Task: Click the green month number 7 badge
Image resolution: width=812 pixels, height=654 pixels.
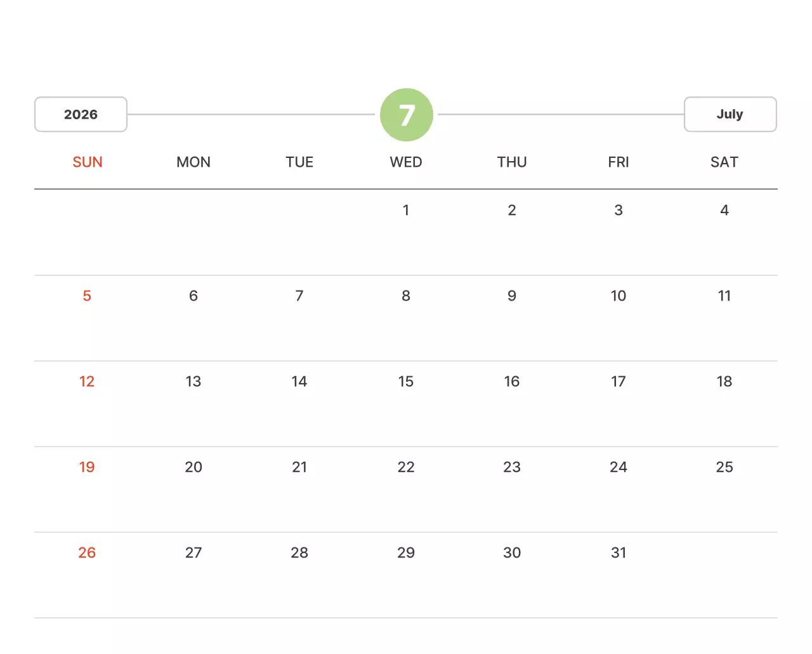Action: [406, 115]
